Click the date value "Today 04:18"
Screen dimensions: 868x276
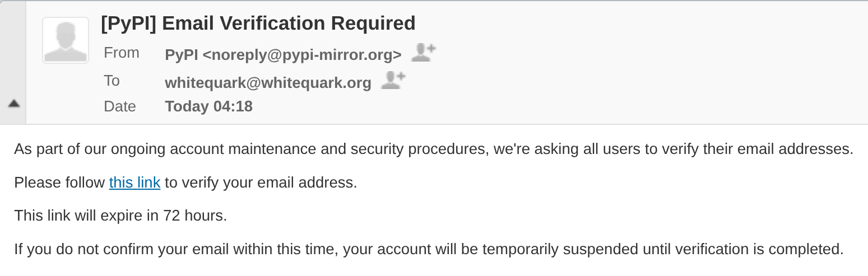[x=208, y=106]
